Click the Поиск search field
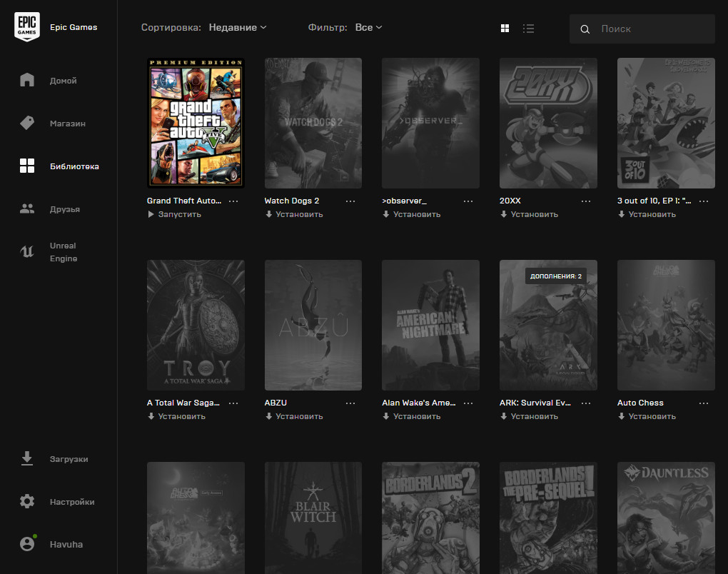Viewport: 728px width, 574px height. 642,29
